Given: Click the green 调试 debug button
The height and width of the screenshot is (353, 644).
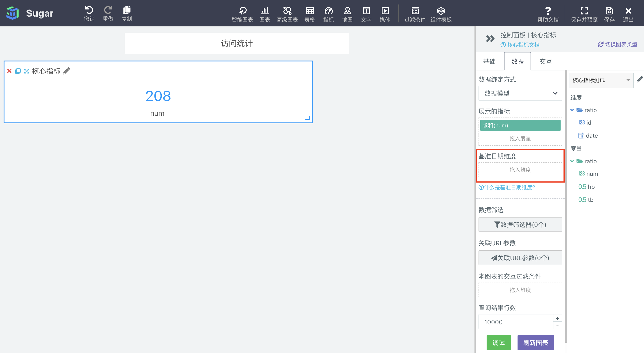Looking at the screenshot, I should pyautogui.click(x=498, y=343).
